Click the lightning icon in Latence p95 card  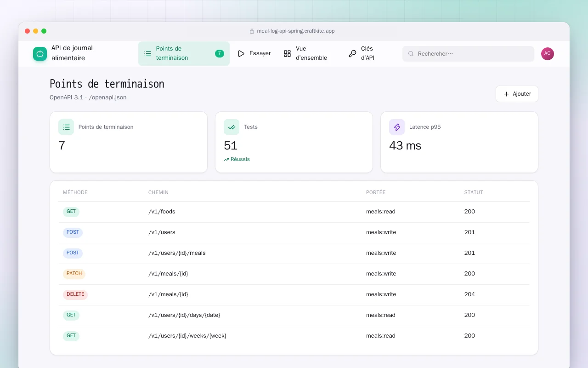pos(397,127)
